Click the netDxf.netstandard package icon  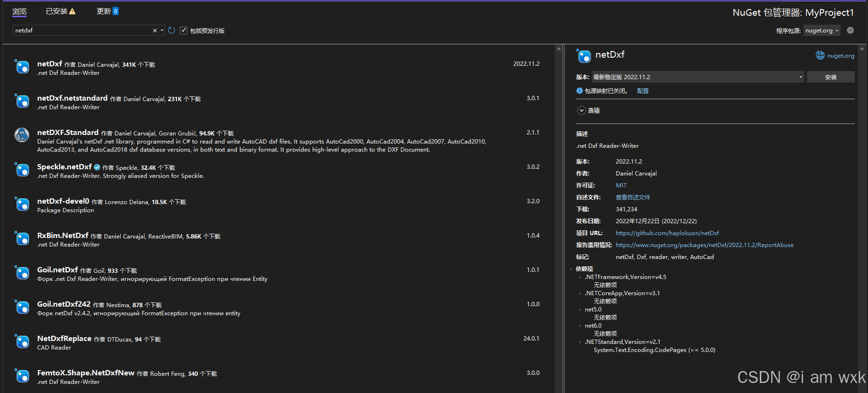[x=22, y=102]
